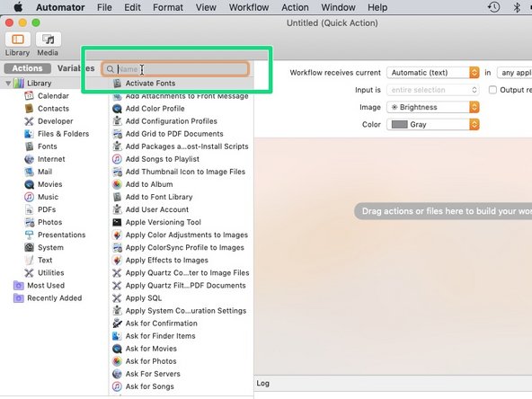The height and width of the screenshot is (399, 532).
Task: Select the Calendar library category icon
Action: tap(29, 95)
